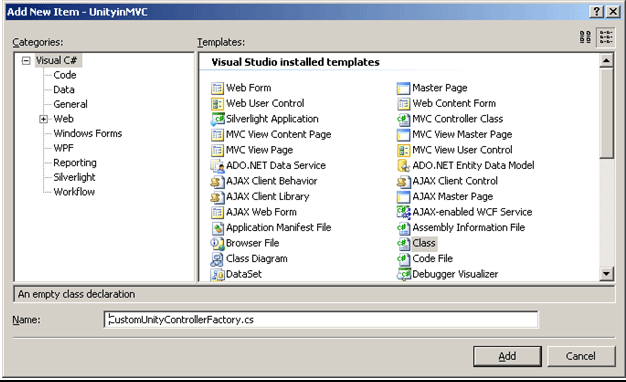626x382 pixels.
Task: Select the MVC View Master Page icon
Action: click(403, 135)
